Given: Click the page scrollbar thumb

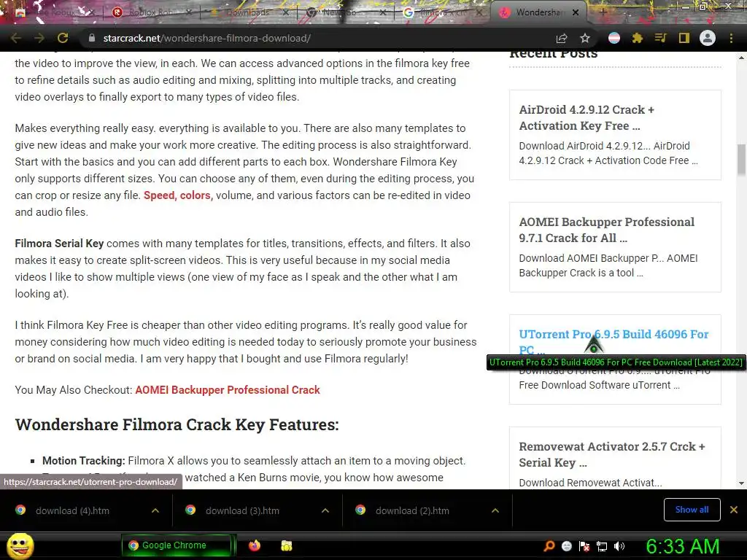Looking at the screenshot, I should tap(741, 160).
